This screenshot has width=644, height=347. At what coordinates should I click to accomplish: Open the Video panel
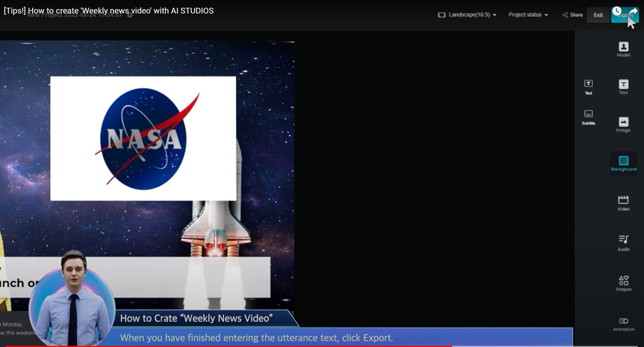tap(623, 203)
